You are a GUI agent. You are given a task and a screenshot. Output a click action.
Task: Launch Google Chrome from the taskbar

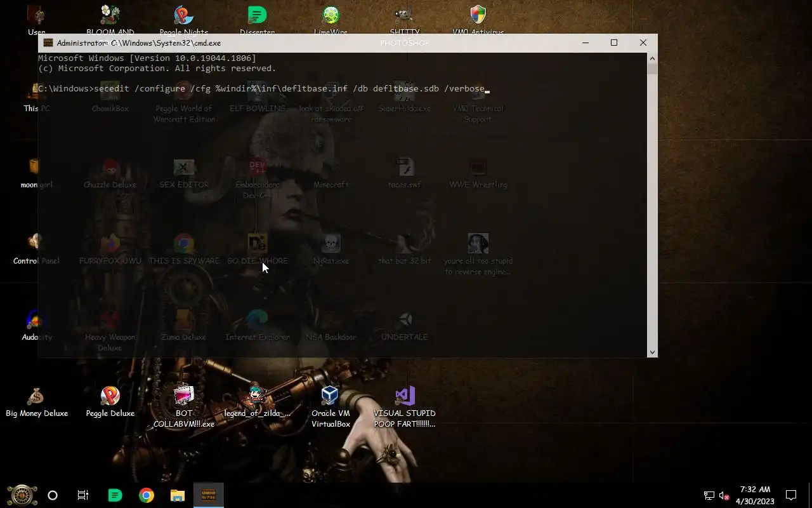147,495
